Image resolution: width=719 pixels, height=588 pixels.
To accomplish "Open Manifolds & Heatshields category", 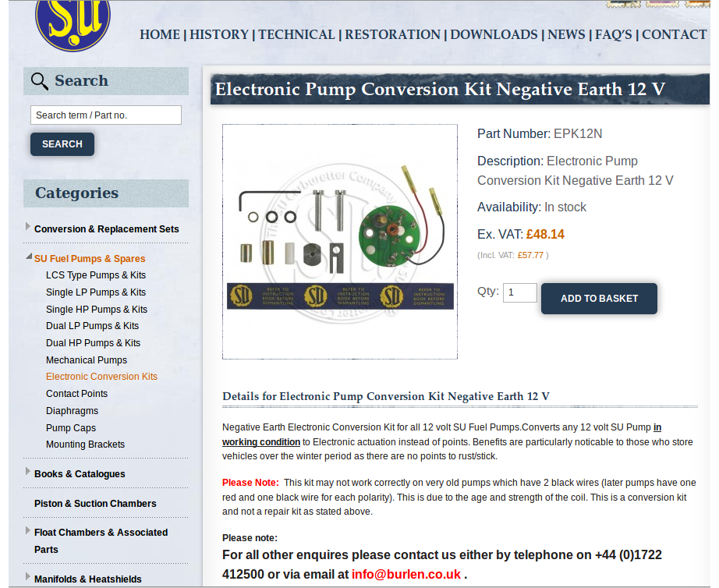I will click(x=88, y=579).
